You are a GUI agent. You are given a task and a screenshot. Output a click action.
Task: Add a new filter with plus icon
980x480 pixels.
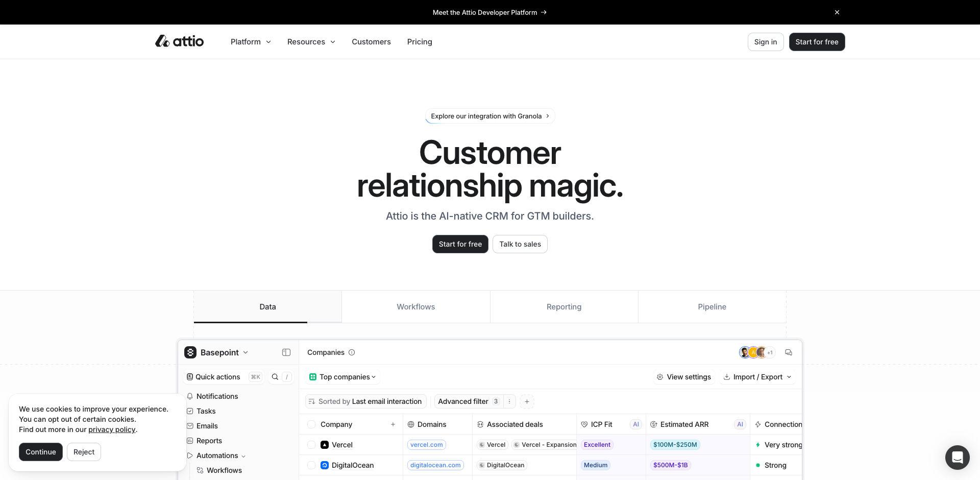coord(527,401)
